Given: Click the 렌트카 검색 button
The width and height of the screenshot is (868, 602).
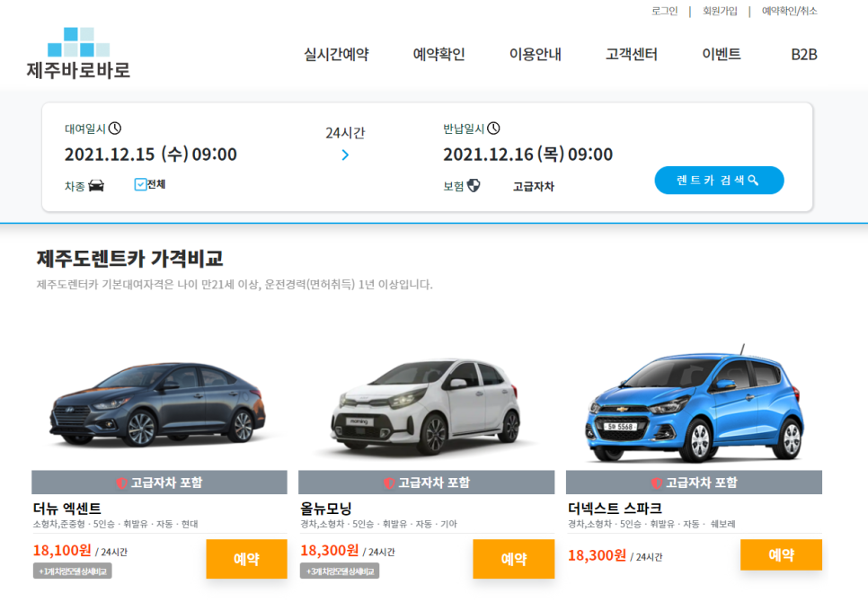Looking at the screenshot, I should click(x=719, y=181).
